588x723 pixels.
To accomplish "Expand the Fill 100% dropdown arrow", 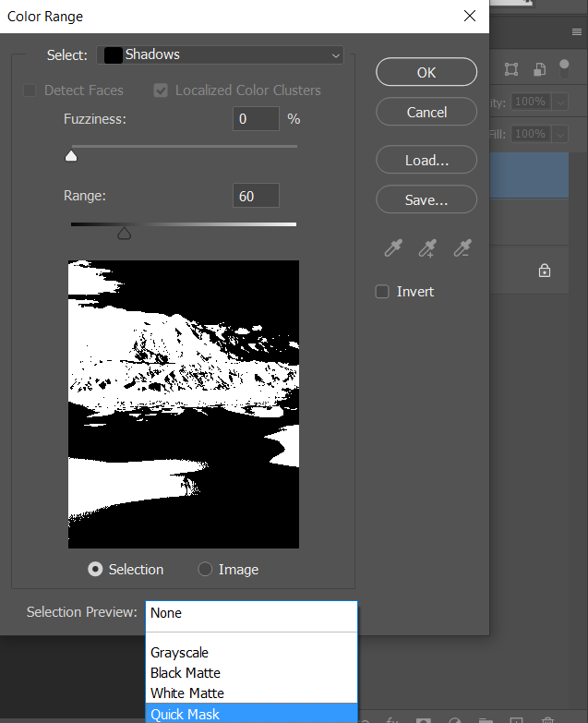I will 560,134.
